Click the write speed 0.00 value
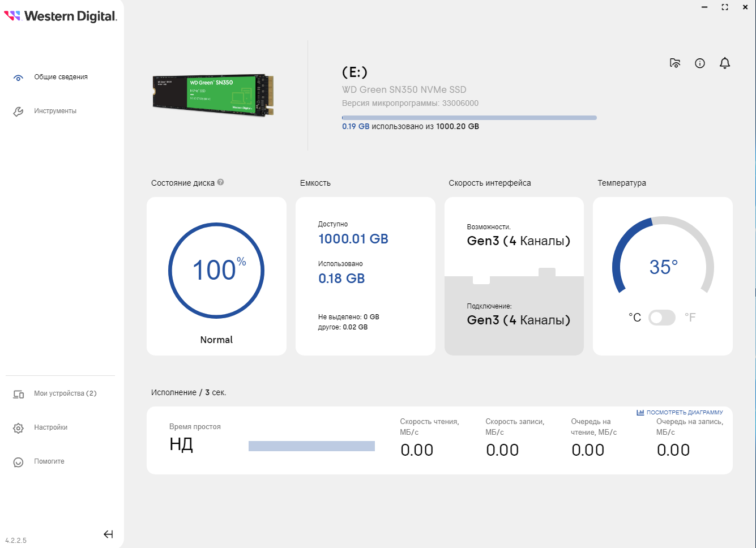Screen dimensions: 756x548 tap(502, 450)
